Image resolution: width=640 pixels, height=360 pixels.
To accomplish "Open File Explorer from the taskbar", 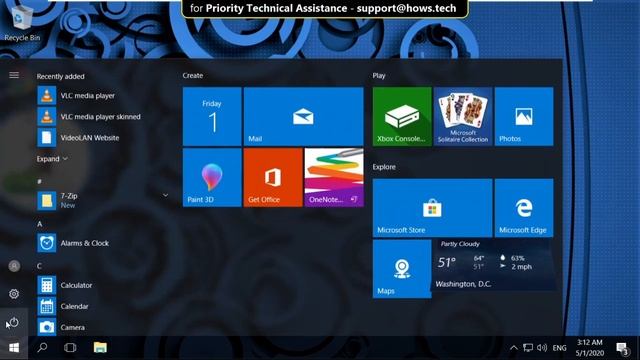I will click(x=100, y=348).
